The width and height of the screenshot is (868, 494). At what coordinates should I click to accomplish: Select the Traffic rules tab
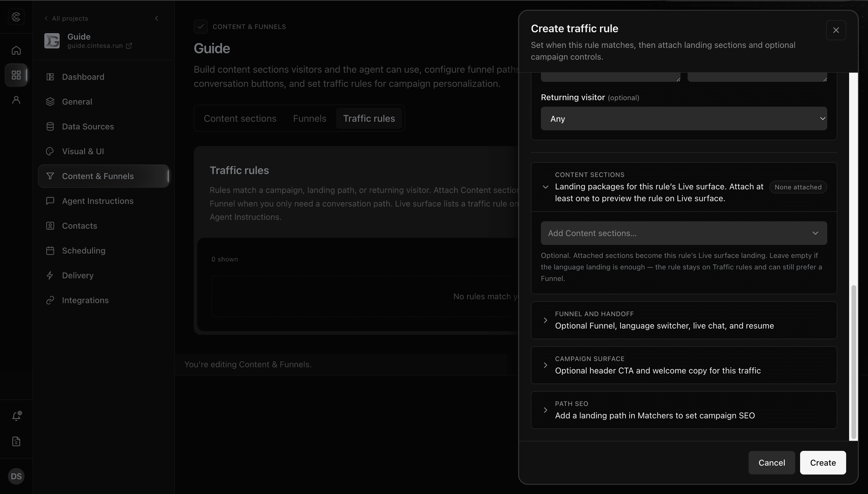tap(369, 118)
